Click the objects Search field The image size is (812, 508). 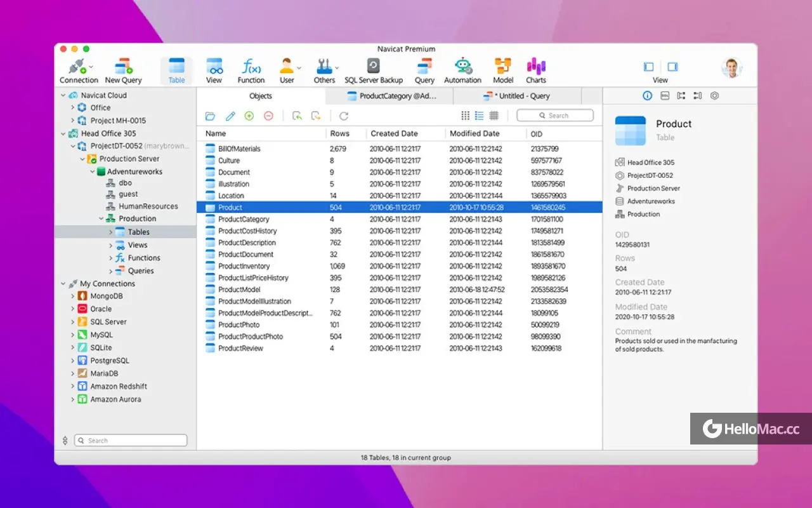pos(555,116)
